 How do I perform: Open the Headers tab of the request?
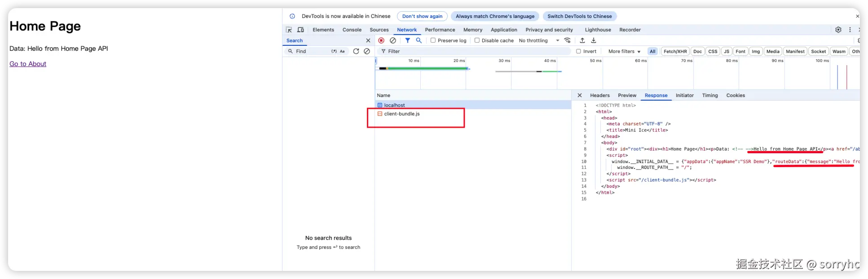click(x=600, y=95)
